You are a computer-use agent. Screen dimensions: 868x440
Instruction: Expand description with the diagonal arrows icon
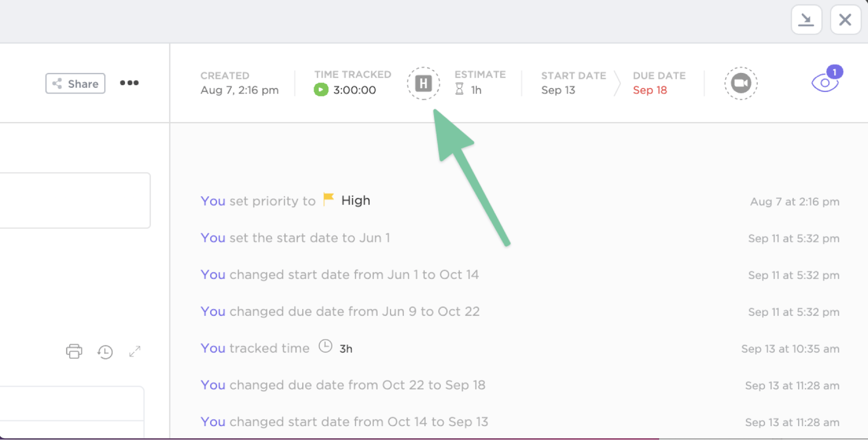pos(135,351)
